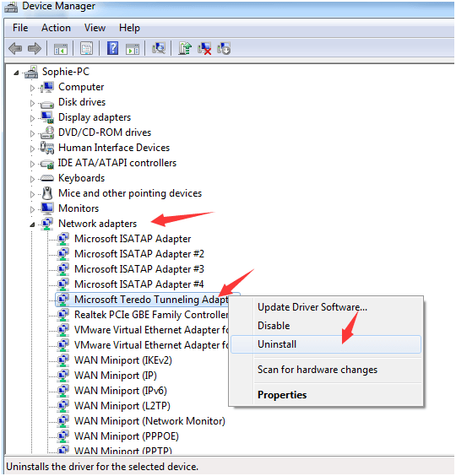Expand Mice and other pointing devices
The image size is (456, 476).
pos(32,194)
